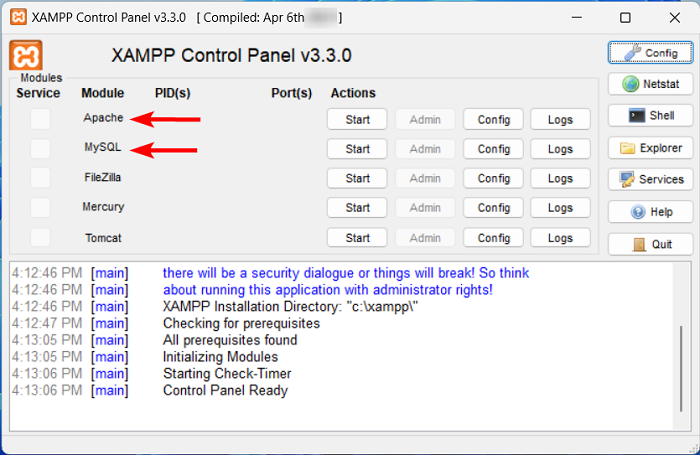Toggle the MySQL service install checkbox
Image resolution: width=700 pixels, height=455 pixels.
[40, 148]
